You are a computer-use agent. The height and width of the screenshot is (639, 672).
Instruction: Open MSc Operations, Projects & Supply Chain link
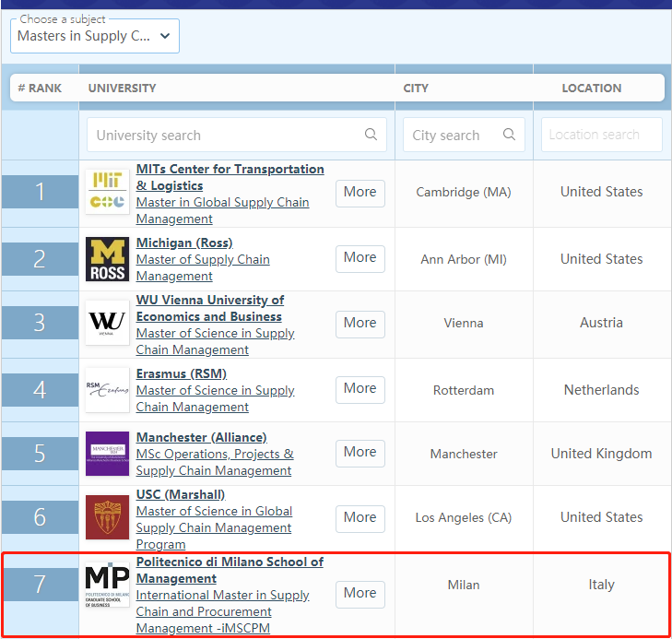click(x=215, y=462)
